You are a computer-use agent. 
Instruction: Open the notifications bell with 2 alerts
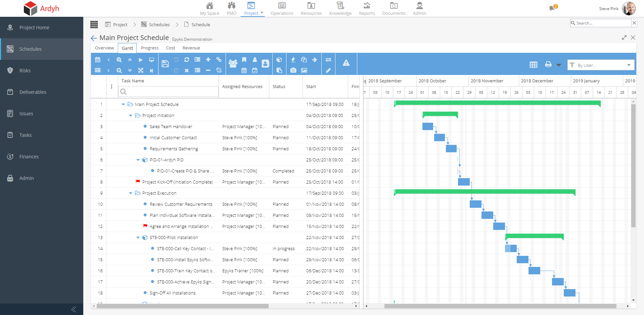coord(552,8)
